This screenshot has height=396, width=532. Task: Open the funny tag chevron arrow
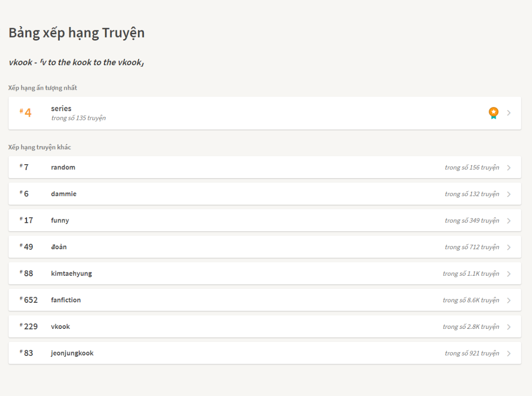(x=509, y=221)
